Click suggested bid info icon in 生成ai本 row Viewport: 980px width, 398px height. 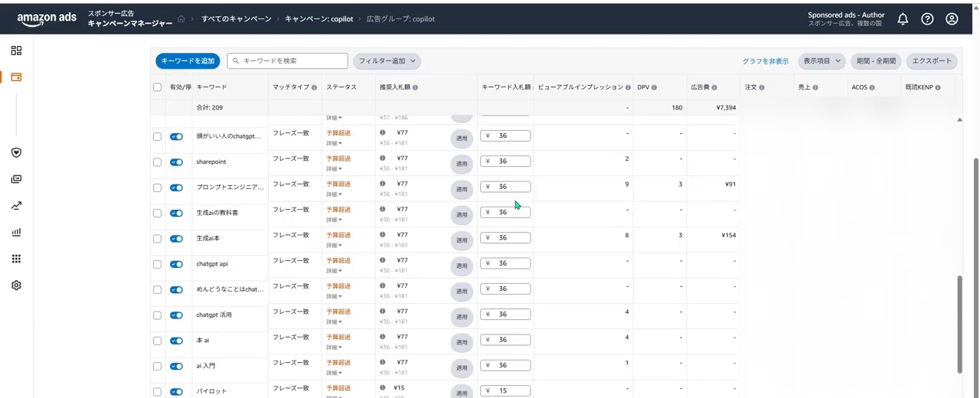coord(383,235)
